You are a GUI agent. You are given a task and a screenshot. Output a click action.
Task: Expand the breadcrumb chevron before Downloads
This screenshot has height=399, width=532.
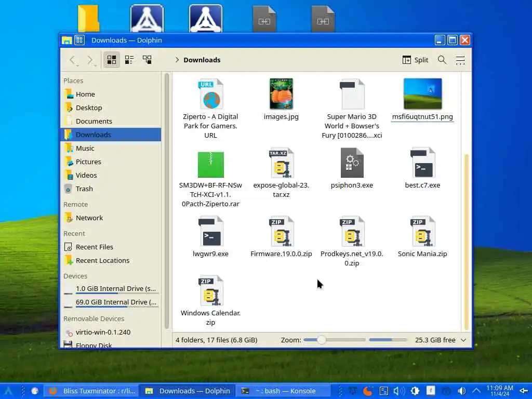pyautogui.click(x=177, y=60)
